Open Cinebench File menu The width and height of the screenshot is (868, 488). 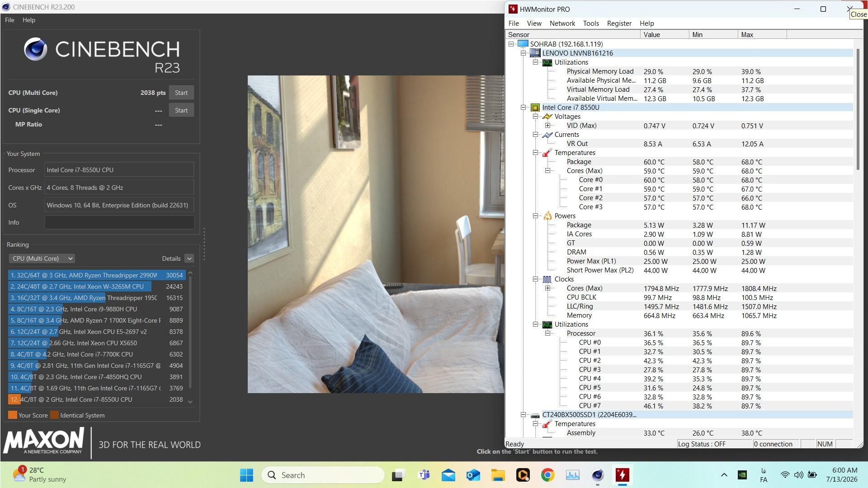(9, 20)
